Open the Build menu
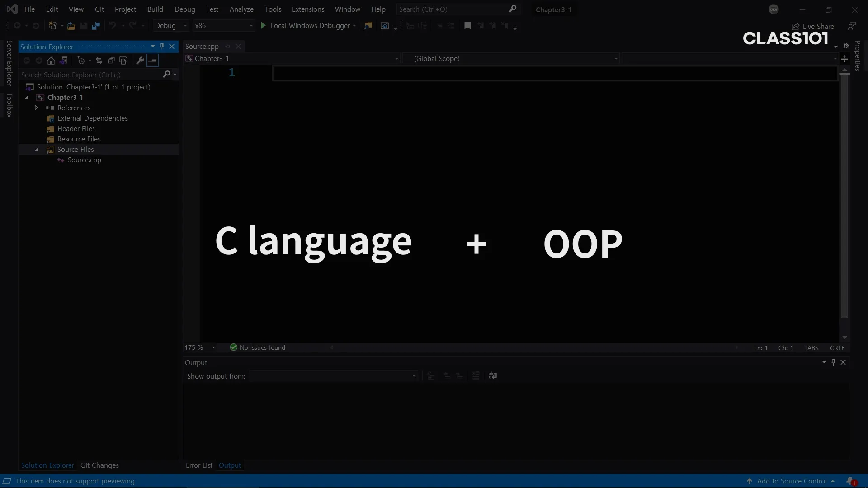The image size is (868, 488). click(x=155, y=9)
